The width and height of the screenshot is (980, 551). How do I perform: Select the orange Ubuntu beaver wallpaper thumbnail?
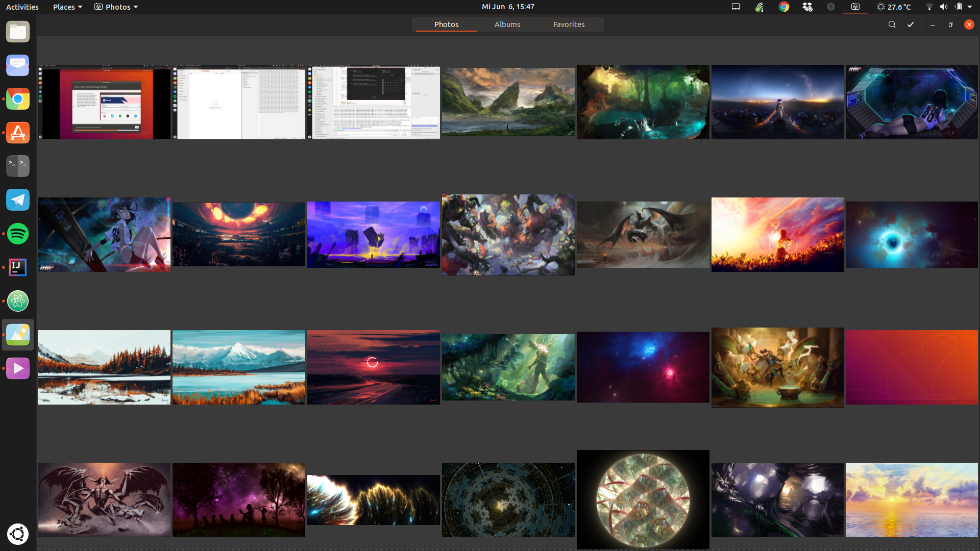(x=912, y=367)
